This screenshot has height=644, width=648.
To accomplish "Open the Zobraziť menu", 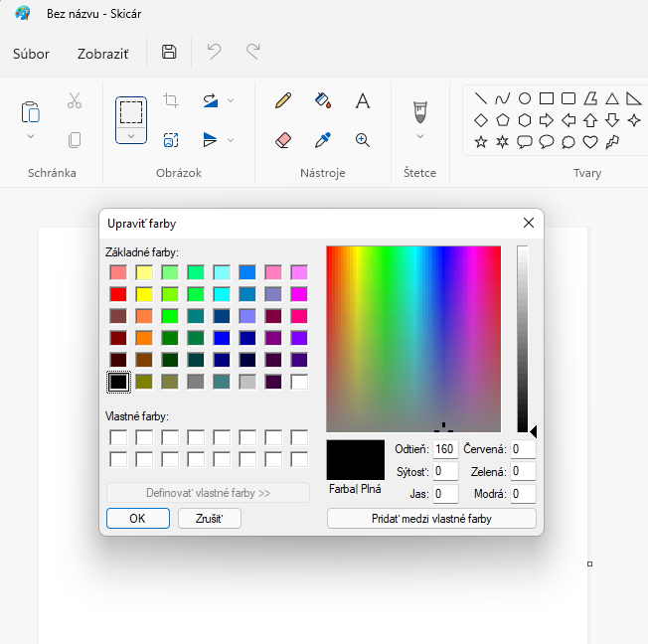I will tap(102, 54).
